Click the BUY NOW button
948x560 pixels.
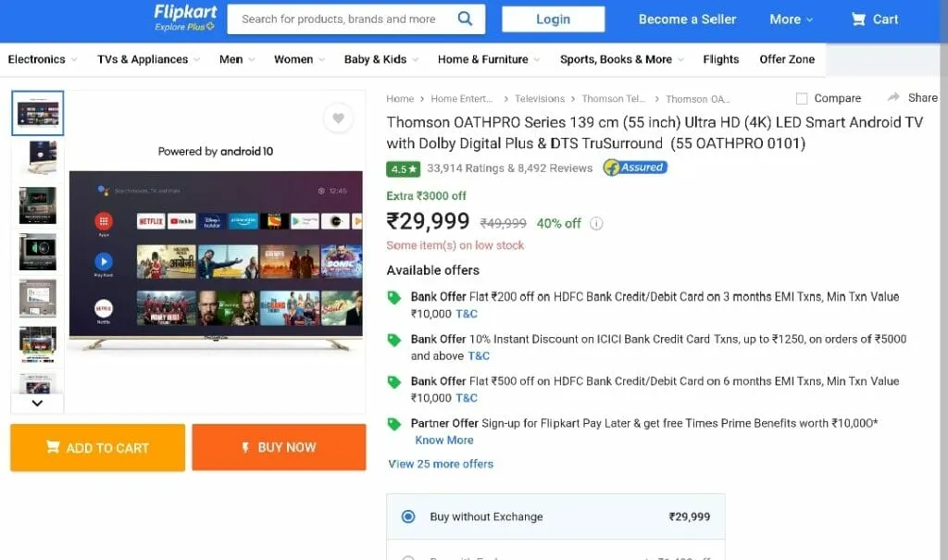pos(279,447)
